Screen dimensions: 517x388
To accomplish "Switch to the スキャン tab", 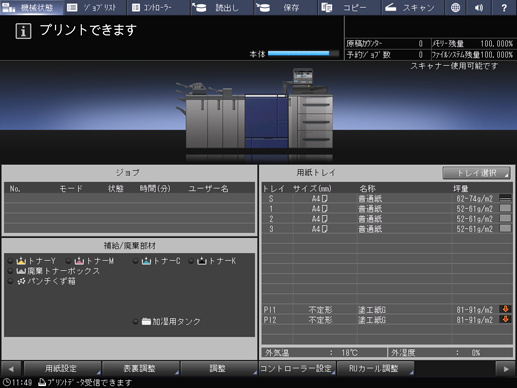I will tap(413, 7).
